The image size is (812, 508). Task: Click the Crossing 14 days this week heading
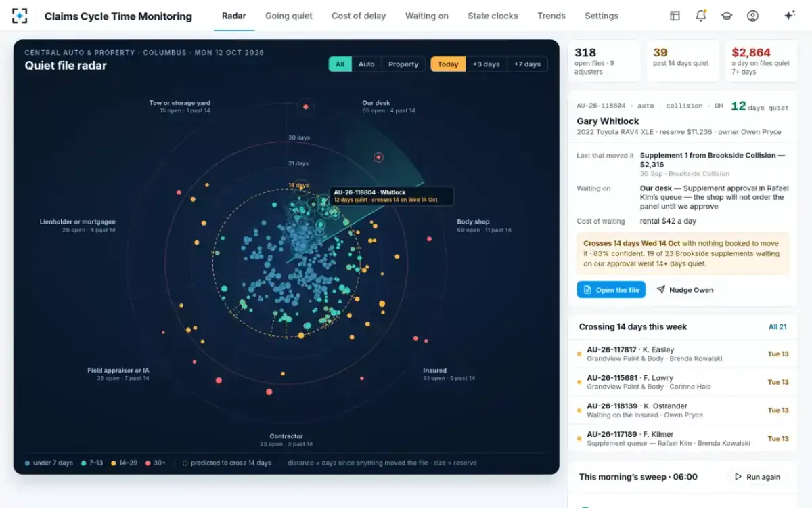click(633, 327)
